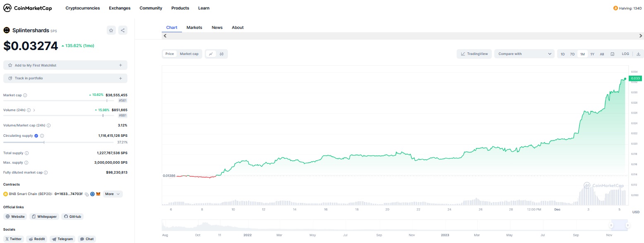Switch to line chart icon

(x=211, y=54)
